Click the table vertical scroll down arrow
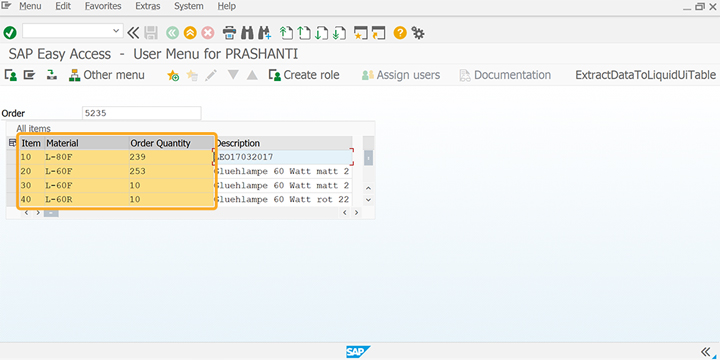720x360 pixels. (368, 200)
